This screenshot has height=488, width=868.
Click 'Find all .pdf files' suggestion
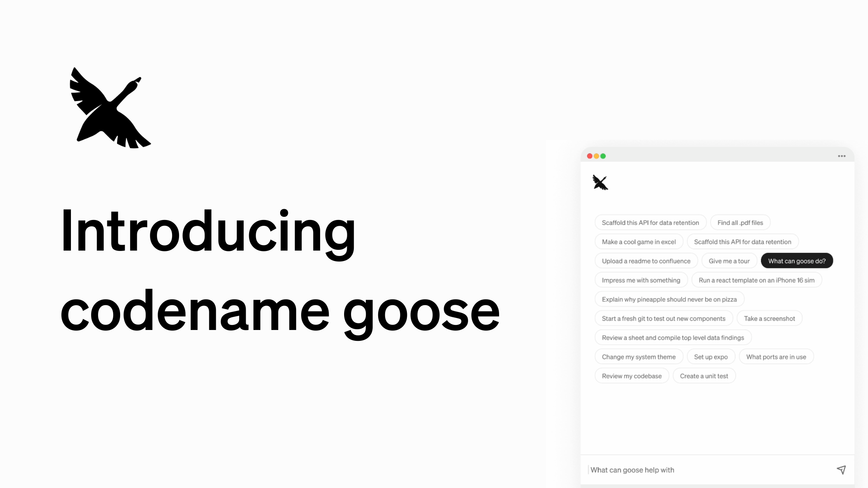741,222
